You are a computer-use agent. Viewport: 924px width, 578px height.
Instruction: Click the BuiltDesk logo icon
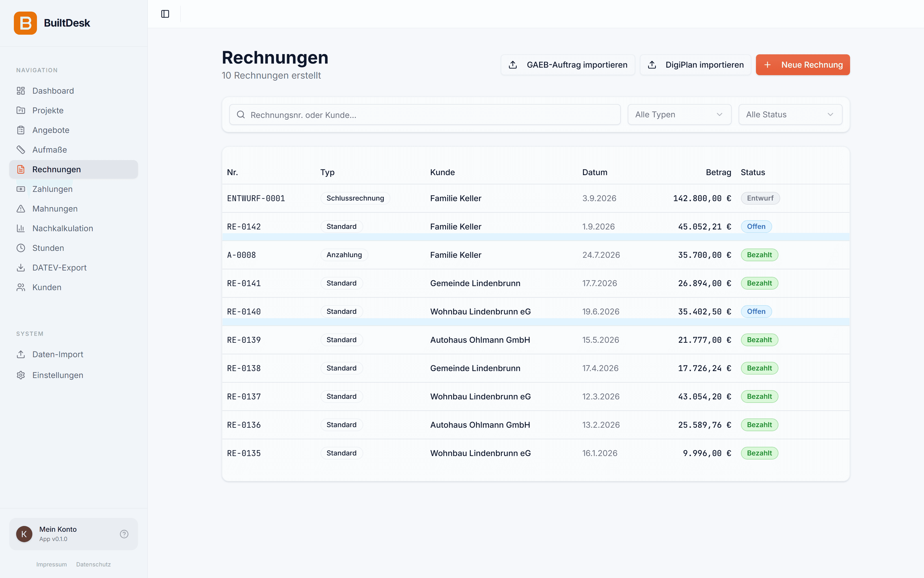click(25, 23)
